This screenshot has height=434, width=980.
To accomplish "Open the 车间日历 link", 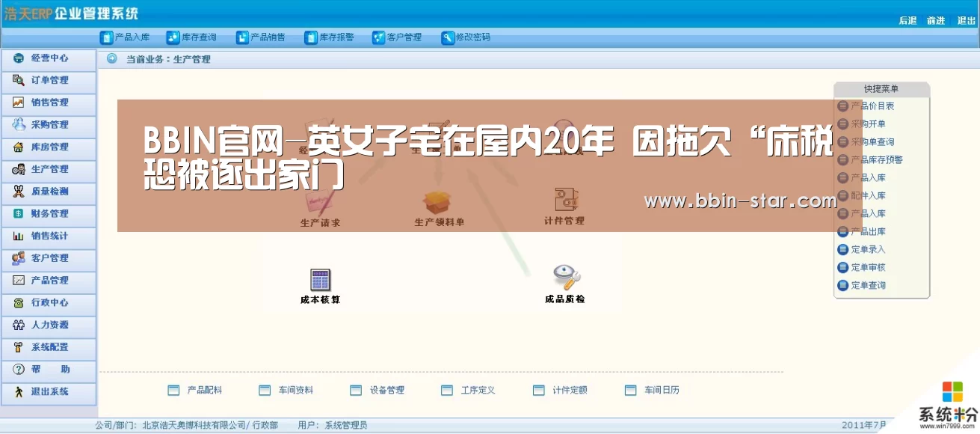I will [653, 391].
